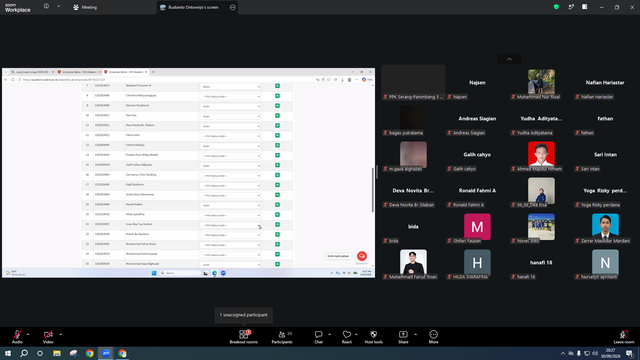This screenshot has height=360, width=640.
Task: Select Galih cahyo's participant tile
Action: (x=477, y=154)
